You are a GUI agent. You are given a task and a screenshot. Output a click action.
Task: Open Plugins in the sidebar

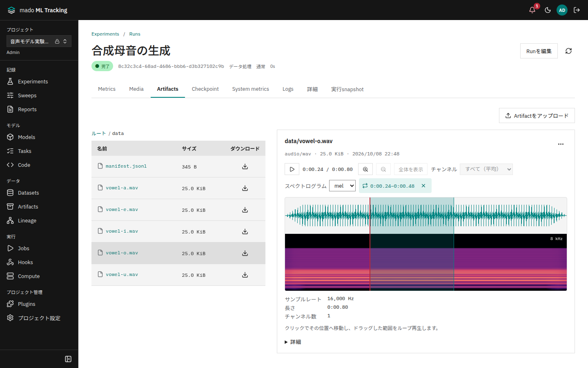coord(39,304)
